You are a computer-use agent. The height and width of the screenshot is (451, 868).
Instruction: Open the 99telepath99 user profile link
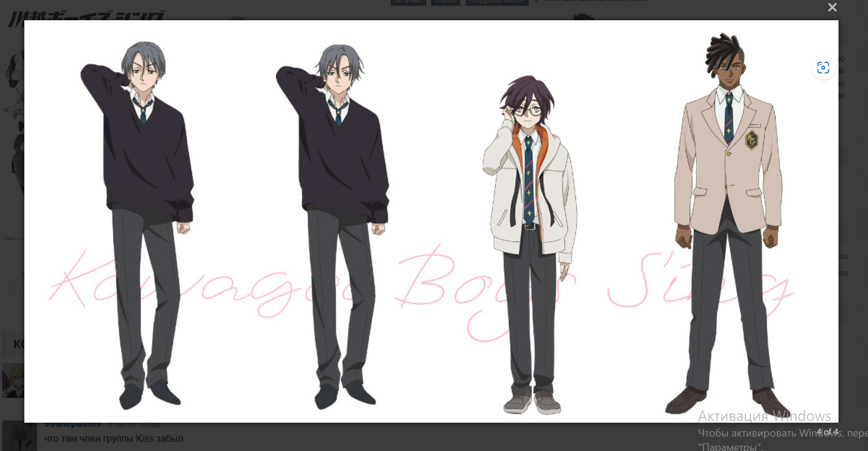coord(72,425)
